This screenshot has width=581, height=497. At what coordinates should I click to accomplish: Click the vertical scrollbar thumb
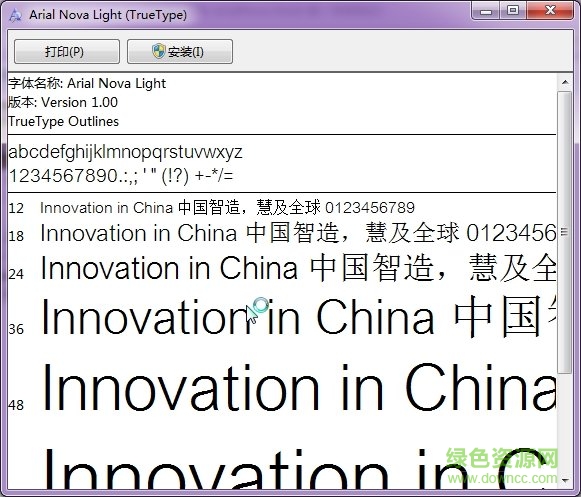click(x=565, y=232)
